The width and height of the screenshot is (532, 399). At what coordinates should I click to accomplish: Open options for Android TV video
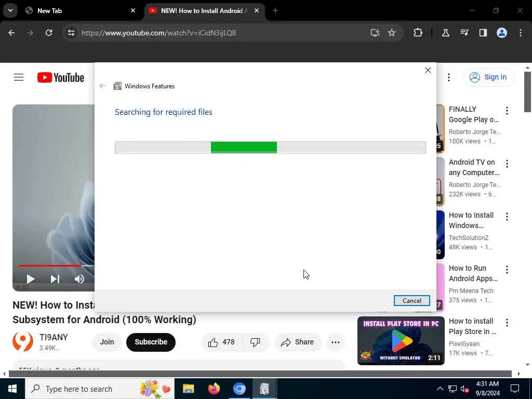click(x=507, y=164)
